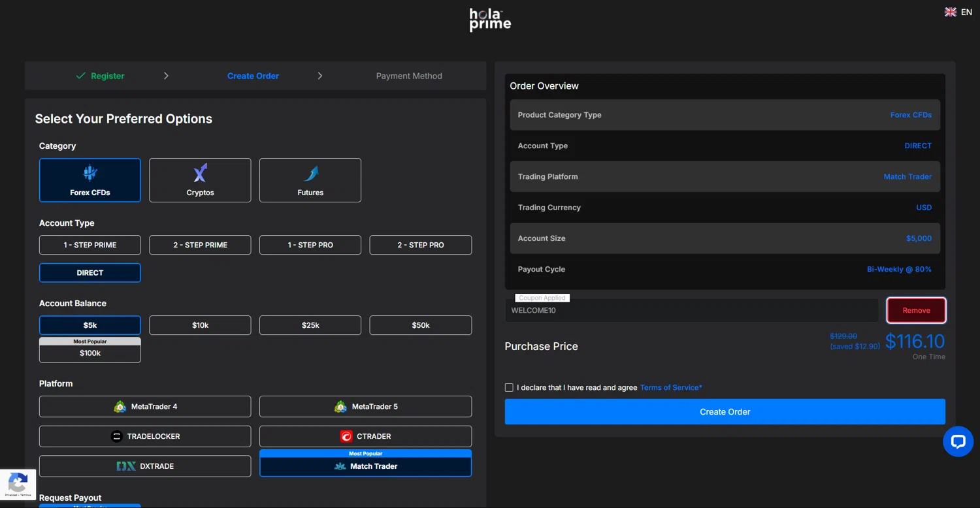Select MetaTrader 4 platform
The height and width of the screenshot is (508, 980).
pyautogui.click(x=145, y=407)
